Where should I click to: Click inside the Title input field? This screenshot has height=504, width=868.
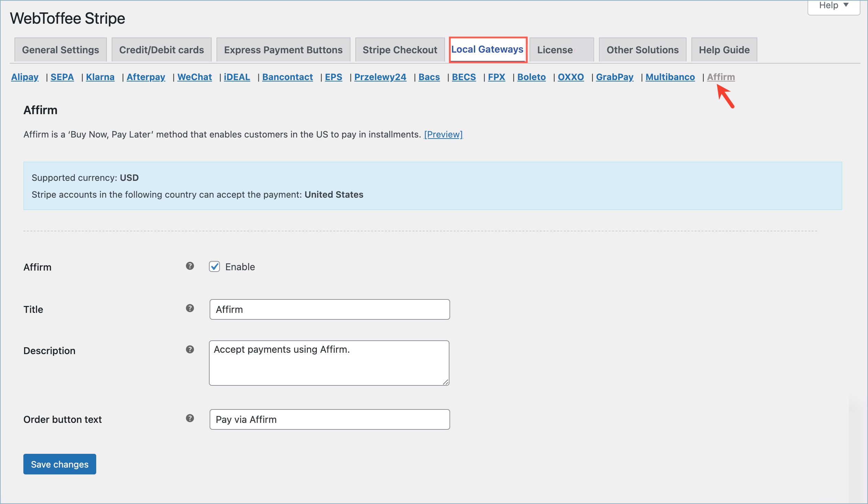point(329,309)
